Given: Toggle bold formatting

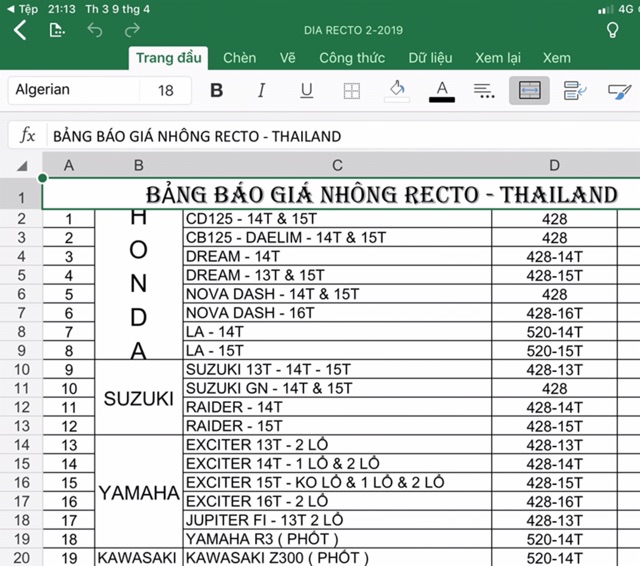Looking at the screenshot, I should tap(216, 90).
